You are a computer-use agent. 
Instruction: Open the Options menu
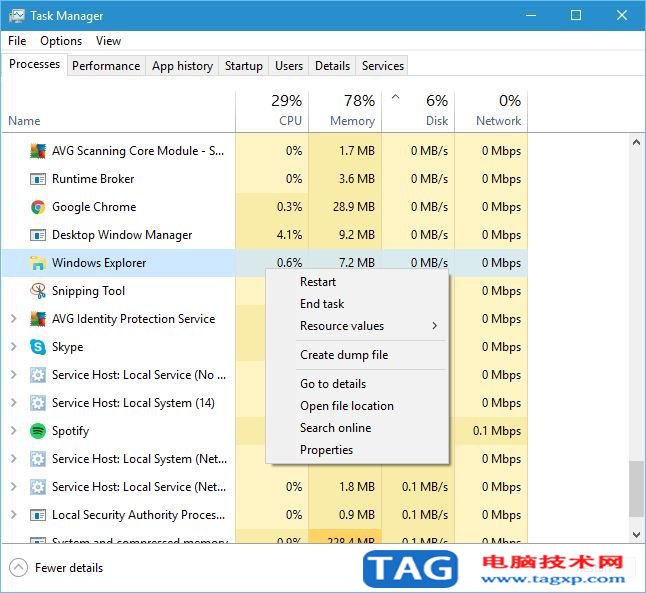[61, 41]
